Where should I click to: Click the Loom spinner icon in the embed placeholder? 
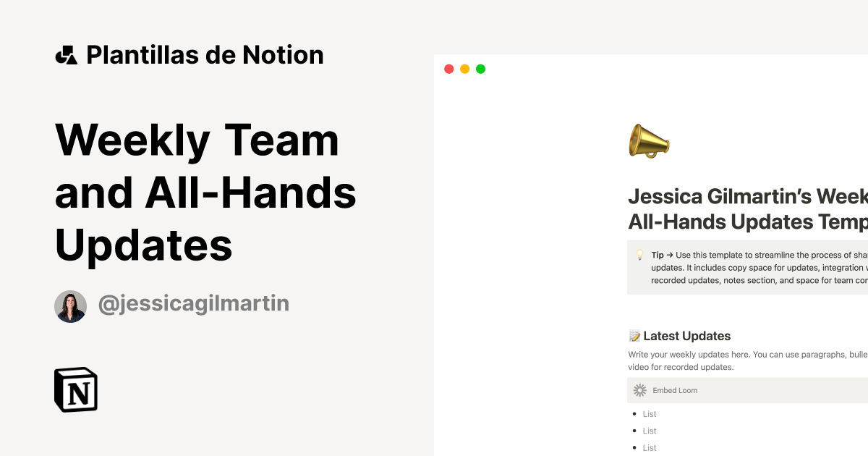(639, 390)
